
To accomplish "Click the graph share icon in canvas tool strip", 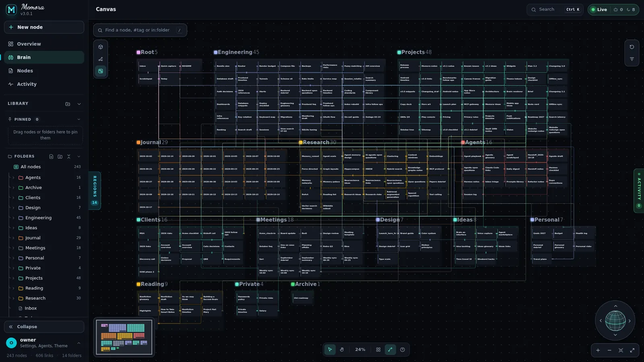I will point(101,59).
